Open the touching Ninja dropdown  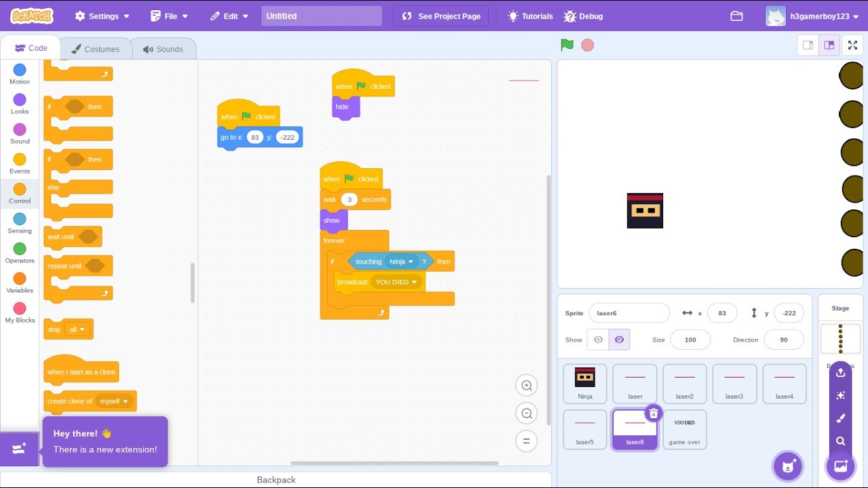(x=401, y=262)
